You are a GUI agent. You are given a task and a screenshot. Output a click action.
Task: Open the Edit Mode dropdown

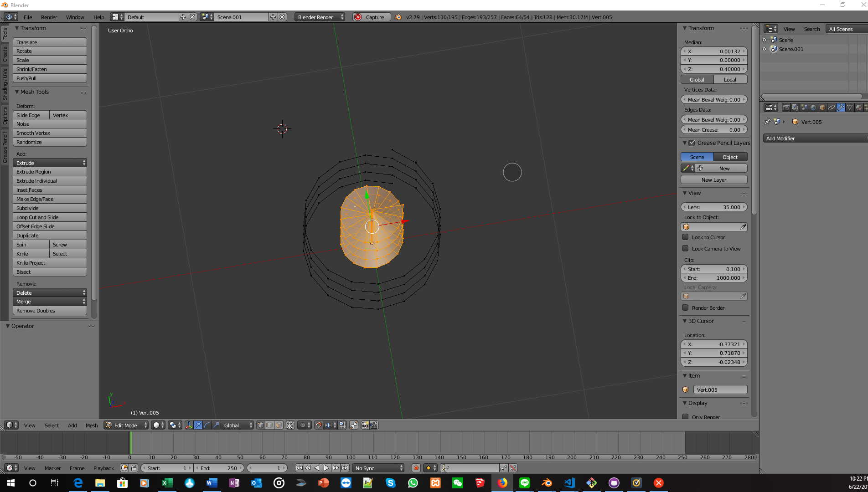(x=126, y=425)
